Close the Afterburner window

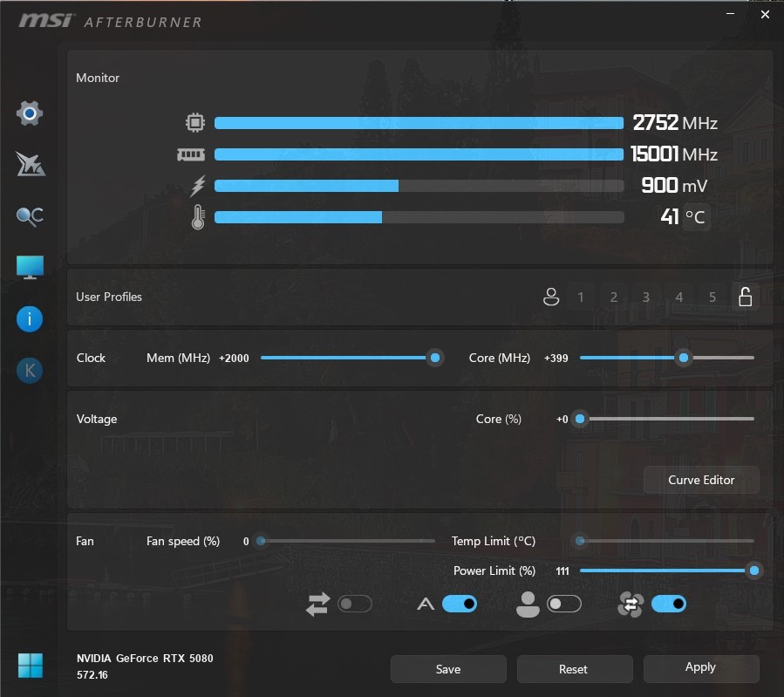(x=765, y=15)
